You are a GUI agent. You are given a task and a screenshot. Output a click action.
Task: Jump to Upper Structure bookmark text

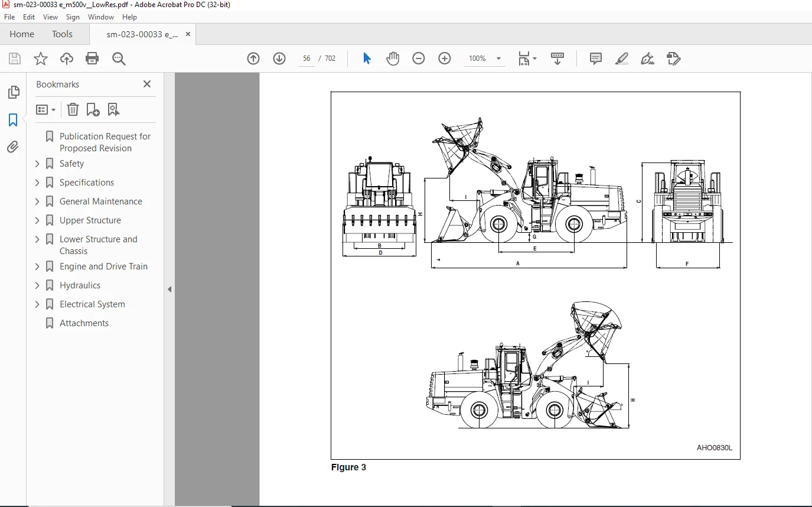[90, 220]
